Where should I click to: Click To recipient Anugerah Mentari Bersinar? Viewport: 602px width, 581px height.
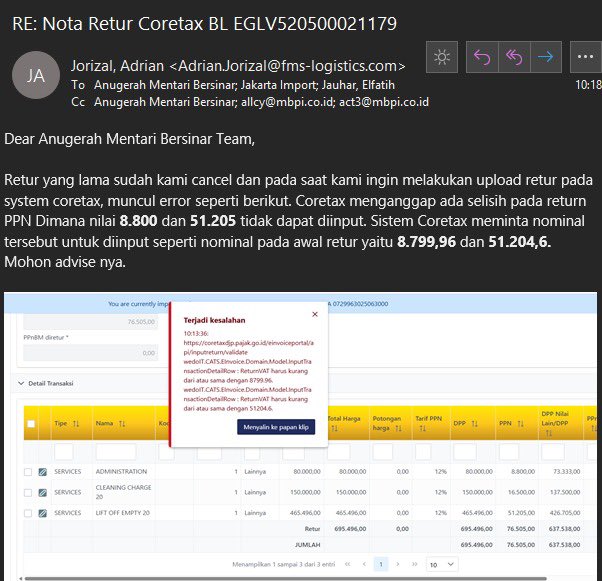coord(165,85)
